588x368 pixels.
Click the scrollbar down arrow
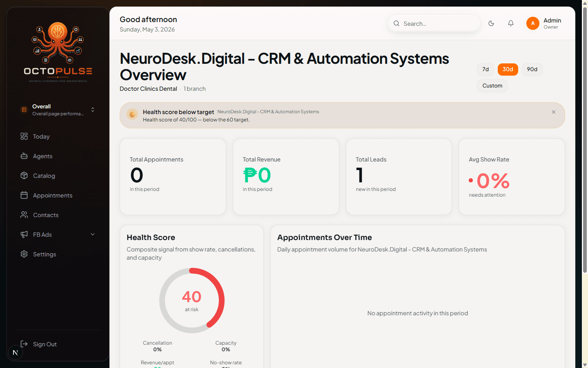(585, 365)
